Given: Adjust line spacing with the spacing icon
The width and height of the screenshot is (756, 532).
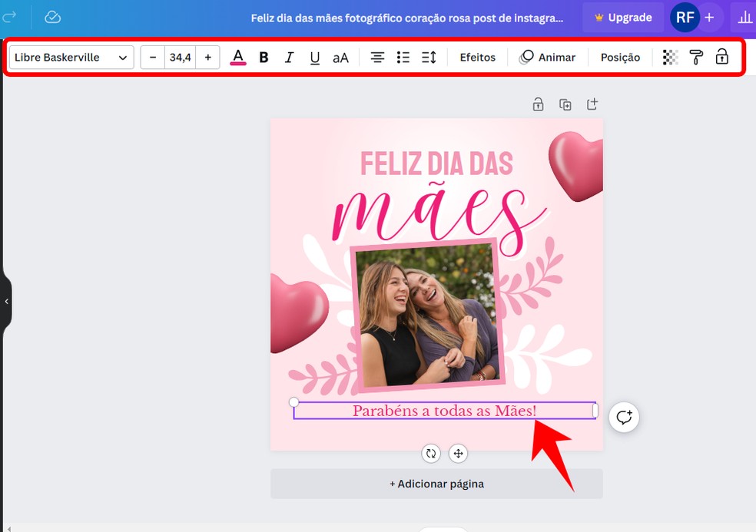Looking at the screenshot, I should pos(429,57).
